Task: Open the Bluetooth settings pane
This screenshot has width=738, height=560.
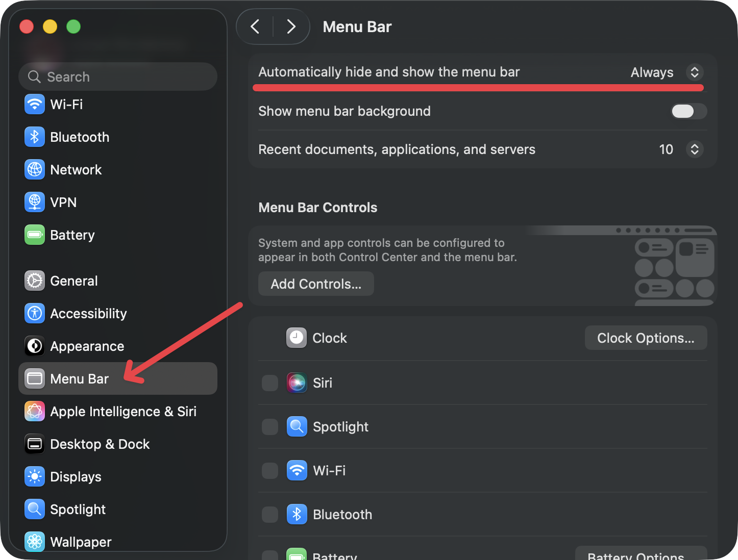Action: click(118, 137)
